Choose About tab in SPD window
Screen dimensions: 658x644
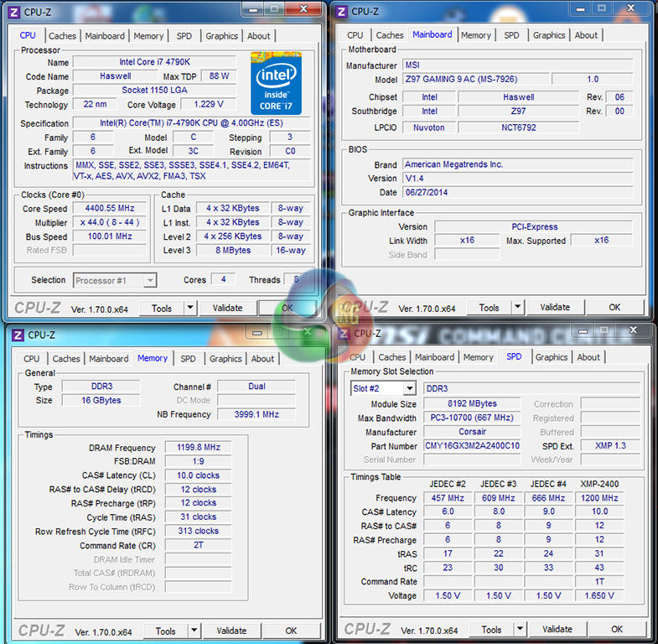(588, 357)
